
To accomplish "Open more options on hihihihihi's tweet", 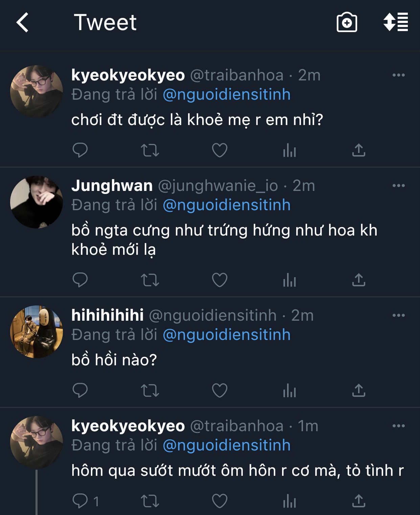I will pyautogui.click(x=398, y=315).
